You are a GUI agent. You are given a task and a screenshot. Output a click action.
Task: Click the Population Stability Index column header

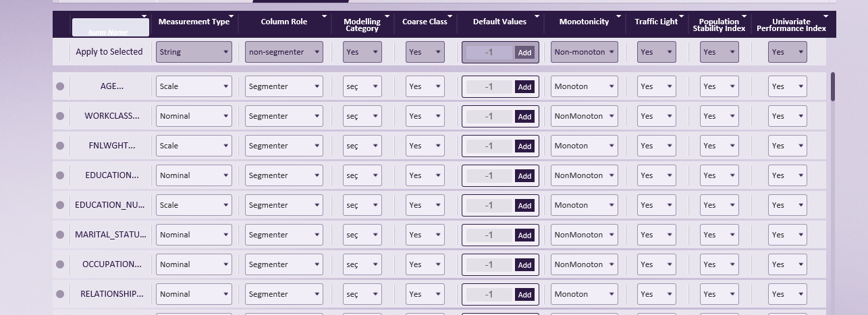click(719, 25)
